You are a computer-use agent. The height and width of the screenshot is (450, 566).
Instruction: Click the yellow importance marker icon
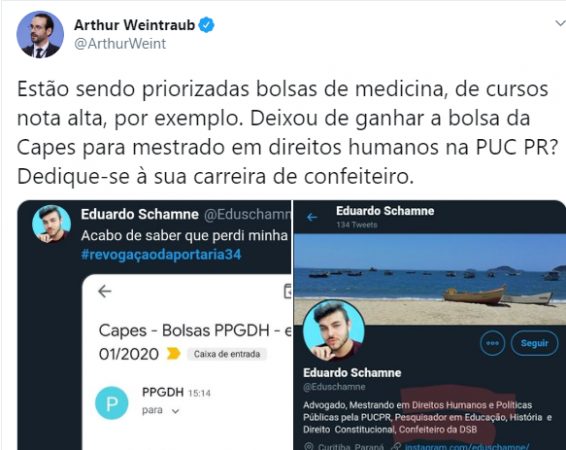[x=173, y=354]
